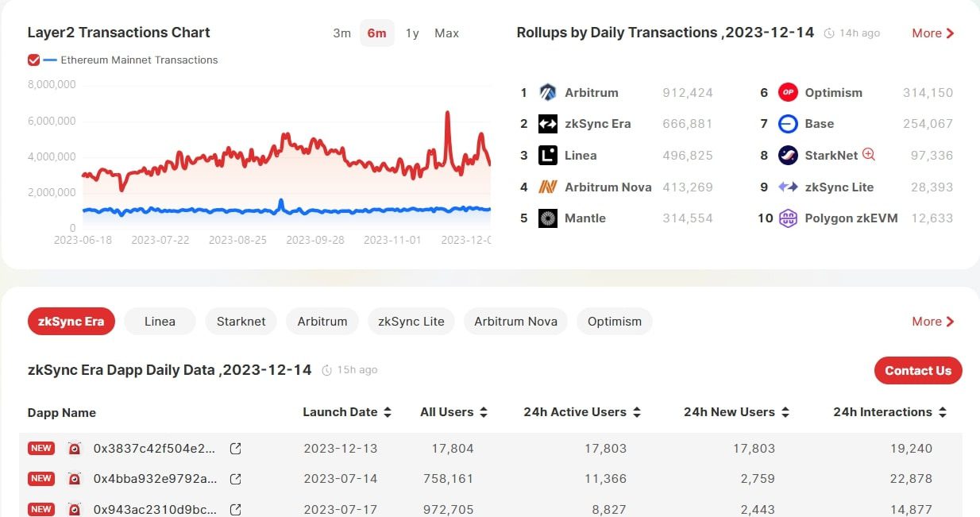Open More link beside Rollups by Daily Transactions
The image size is (980, 517).
click(x=933, y=33)
